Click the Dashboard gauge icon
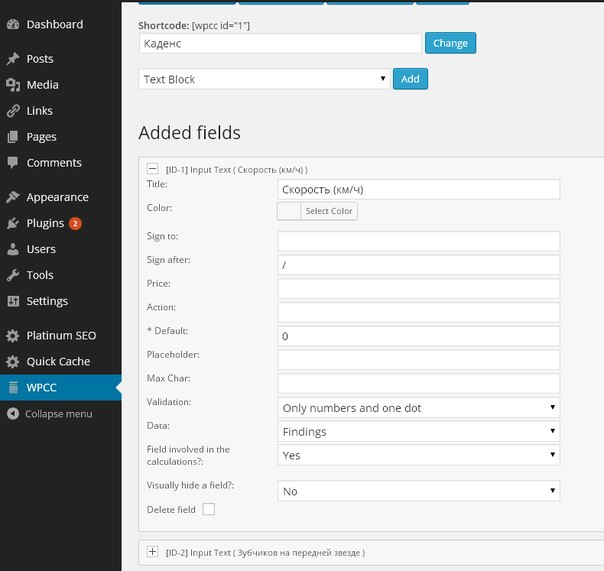 (13, 24)
